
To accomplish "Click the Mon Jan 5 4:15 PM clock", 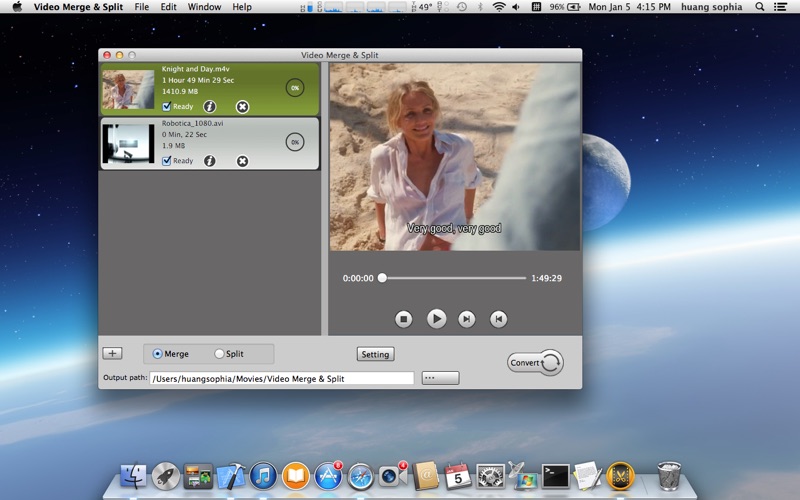I will (630, 7).
